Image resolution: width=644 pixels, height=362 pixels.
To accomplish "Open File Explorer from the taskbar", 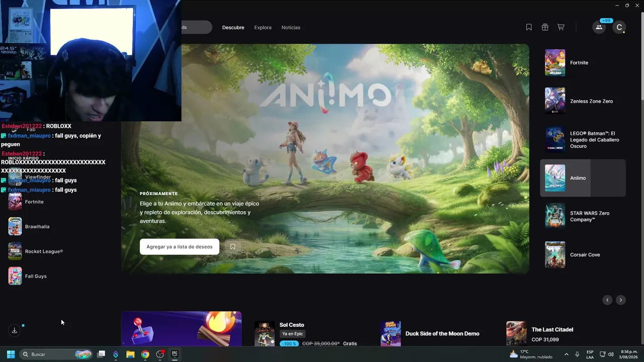I will click(130, 354).
